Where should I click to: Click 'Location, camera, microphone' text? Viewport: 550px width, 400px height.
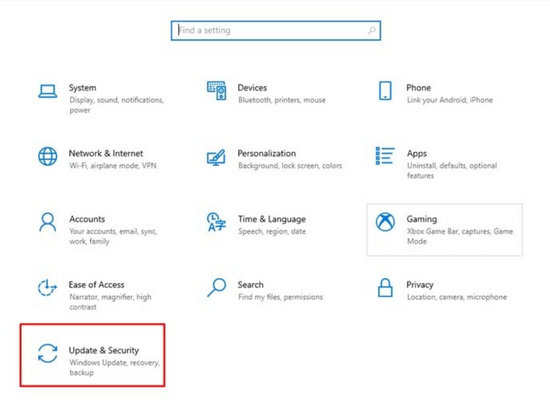[457, 297]
